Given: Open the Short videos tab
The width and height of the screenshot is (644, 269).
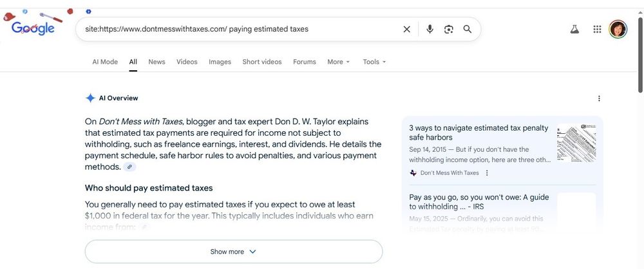Looking at the screenshot, I should click(x=262, y=62).
